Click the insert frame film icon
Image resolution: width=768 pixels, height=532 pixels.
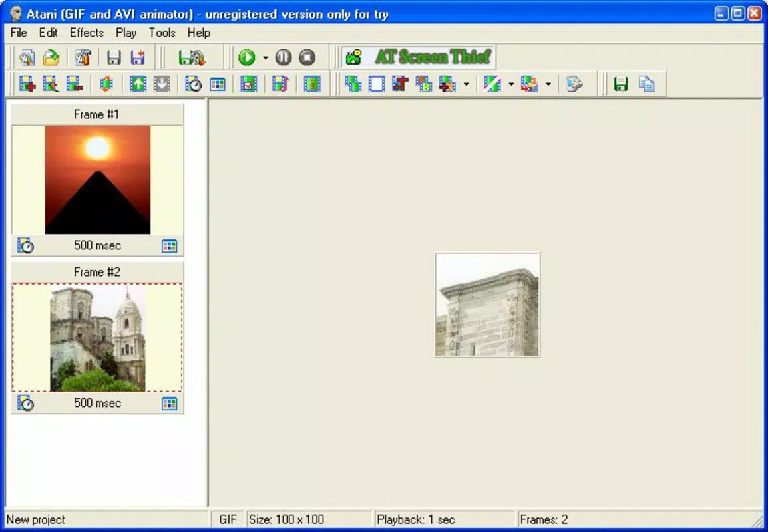click(51, 84)
